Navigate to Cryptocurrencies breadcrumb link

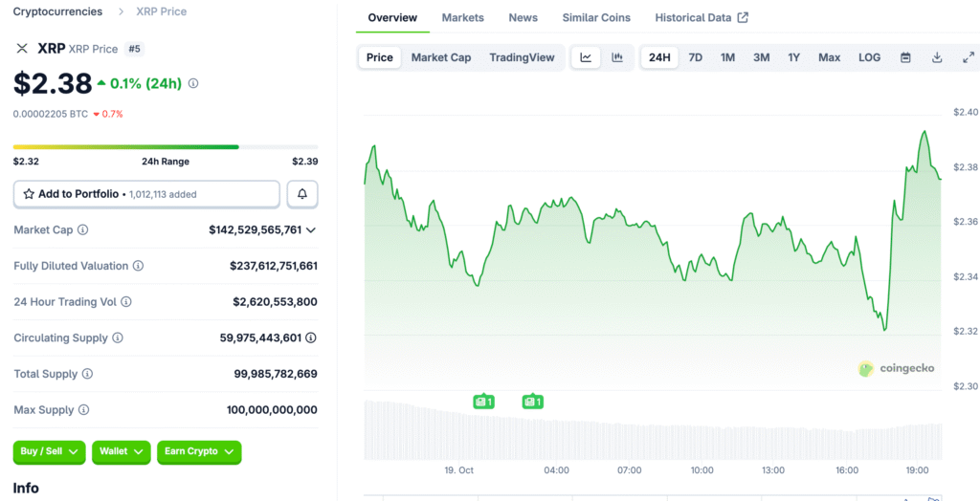(57, 11)
